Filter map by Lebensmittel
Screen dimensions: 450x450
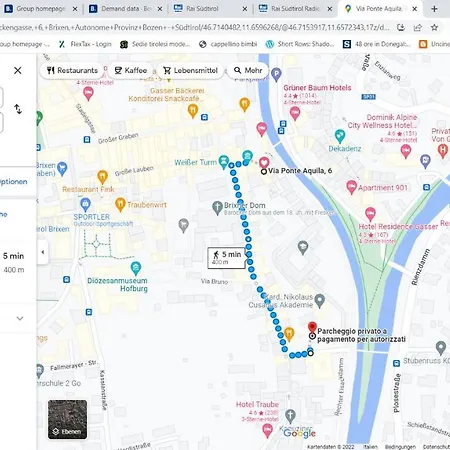point(190,70)
